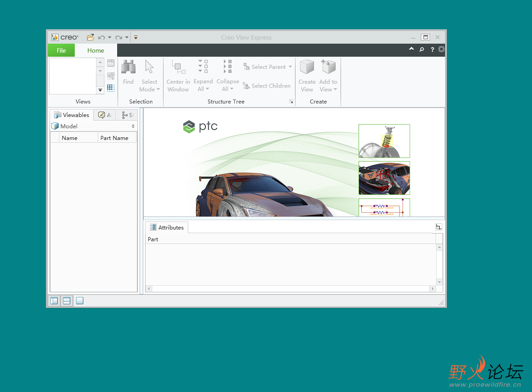The height and width of the screenshot is (392, 532).
Task: Open the Redo history dropdown arrow
Action: [127, 37]
